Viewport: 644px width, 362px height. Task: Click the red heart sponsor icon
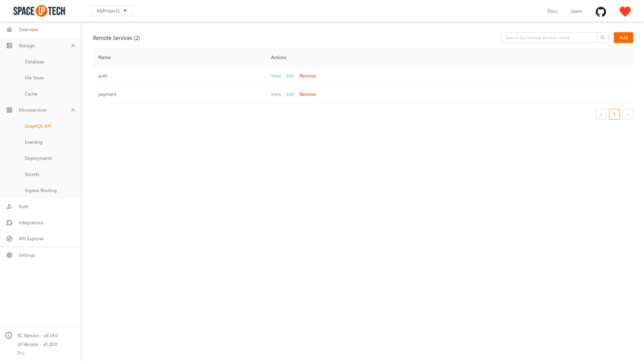(x=625, y=12)
